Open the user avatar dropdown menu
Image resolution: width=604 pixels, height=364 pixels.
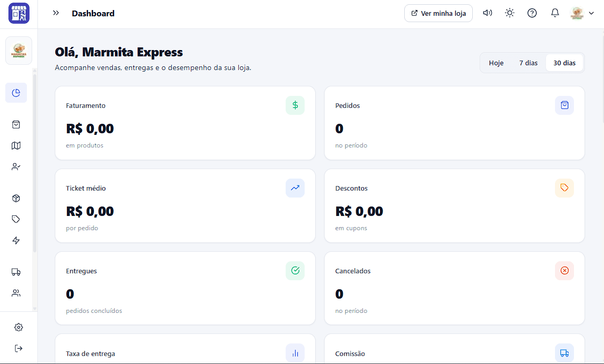[582, 13]
